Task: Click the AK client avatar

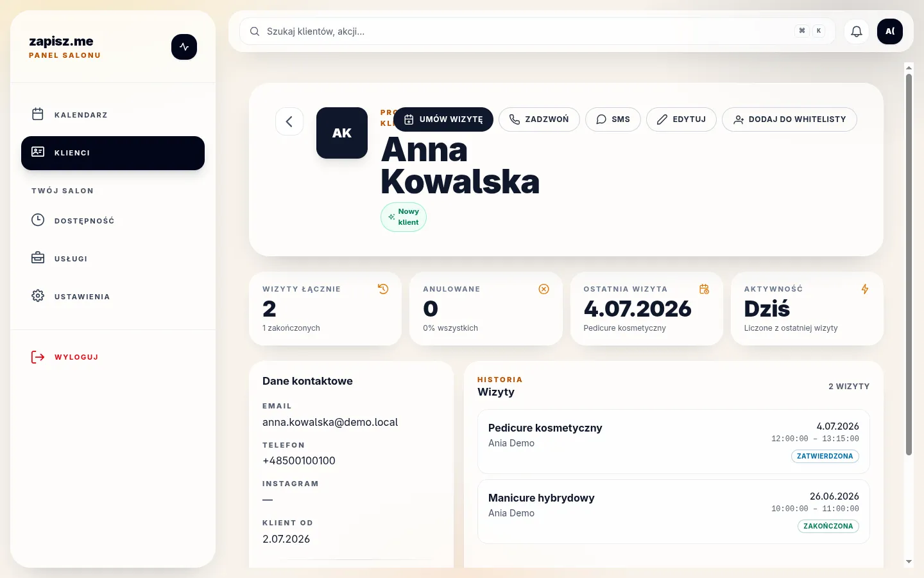Action: [342, 133]
